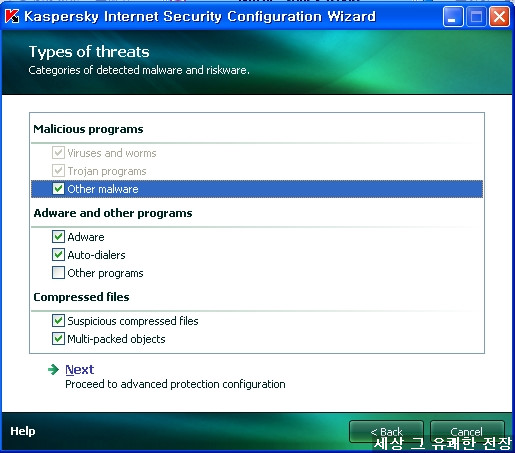Click the Compressed files section header

(x=81, y=297)
